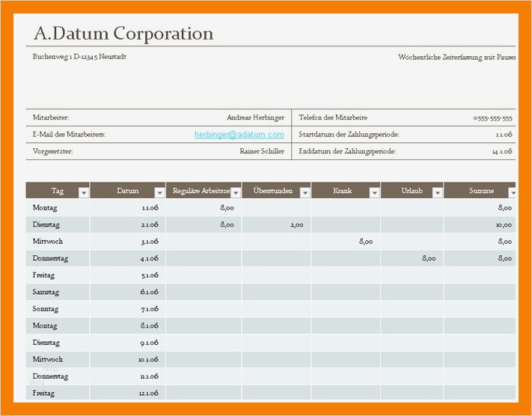Viewport: 532px width, 416px height.
Task: Click the overtime value 2,00
Action: [x=276, y=224]
